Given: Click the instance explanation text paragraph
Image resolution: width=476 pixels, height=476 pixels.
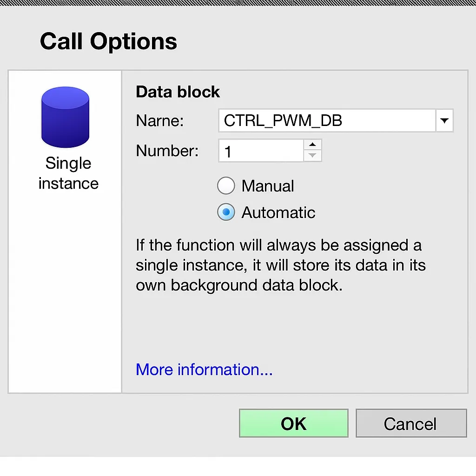Looking at the screenshot, I should (279, 265).
